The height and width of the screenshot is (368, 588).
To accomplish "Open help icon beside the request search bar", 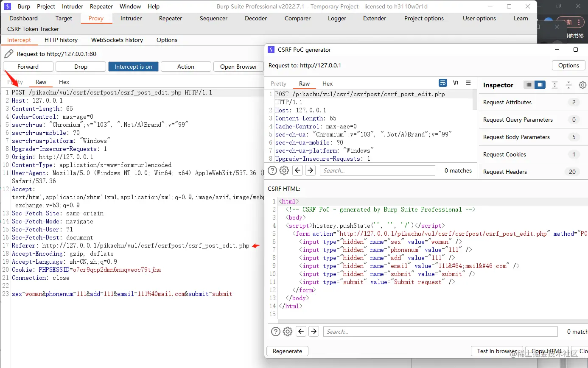I will click(x=272, y=170).
